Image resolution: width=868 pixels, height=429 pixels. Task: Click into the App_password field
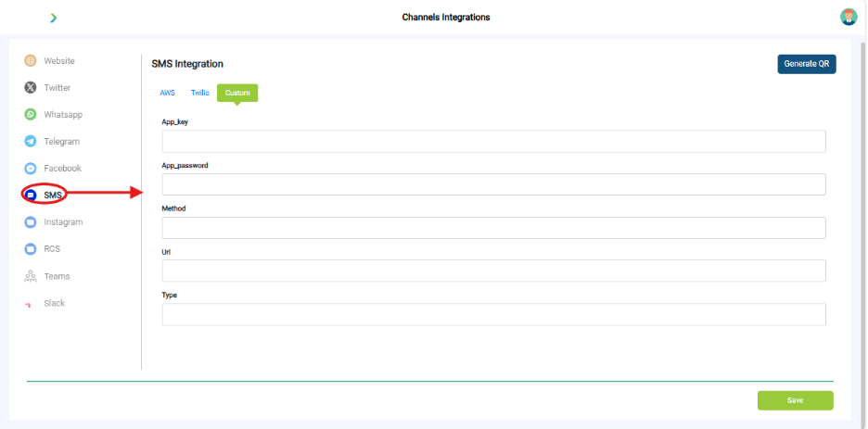(x=493, y=184)
